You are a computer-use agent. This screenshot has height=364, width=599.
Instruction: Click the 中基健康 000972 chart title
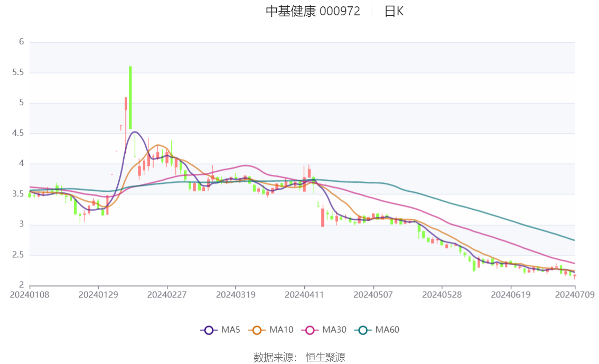click(313, 12)
